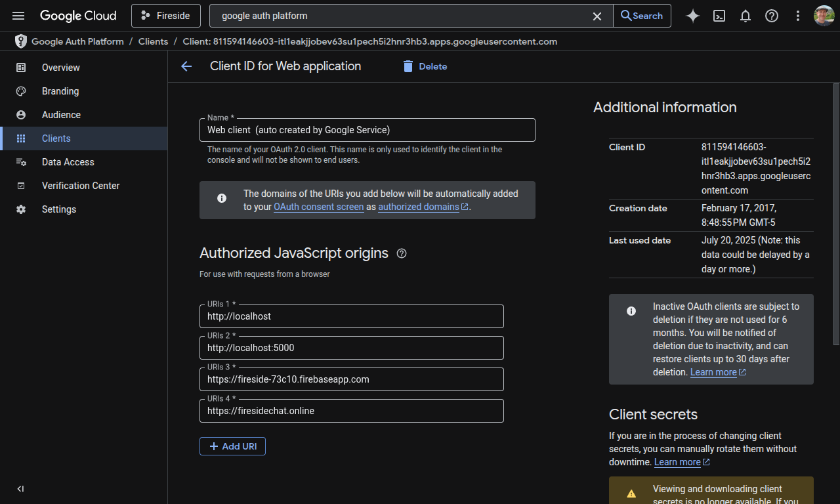Open the Verification Center section
The height and width of the screenshot is (504, 840).
click(x=80, y=186)
